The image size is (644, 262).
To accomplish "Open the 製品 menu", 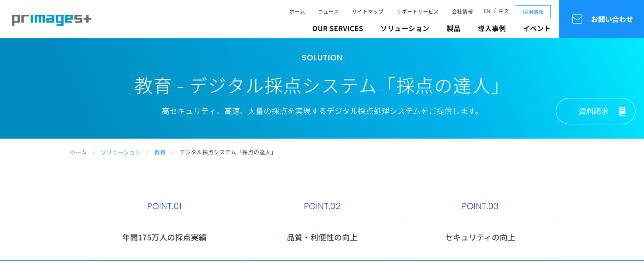I will click(453, 29).
